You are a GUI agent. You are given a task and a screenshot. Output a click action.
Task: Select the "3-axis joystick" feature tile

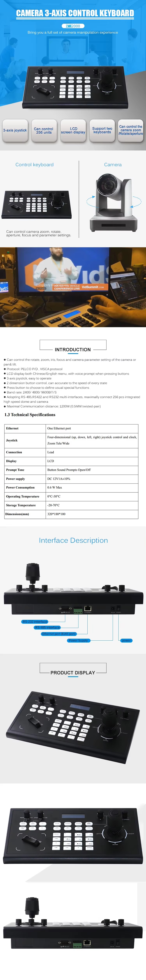pyautogui.click(x=15, y=130)
